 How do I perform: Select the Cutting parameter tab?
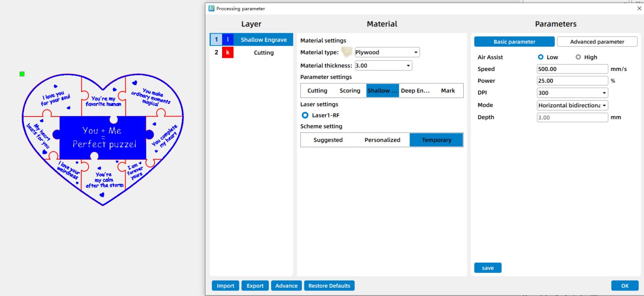(317, 91)
